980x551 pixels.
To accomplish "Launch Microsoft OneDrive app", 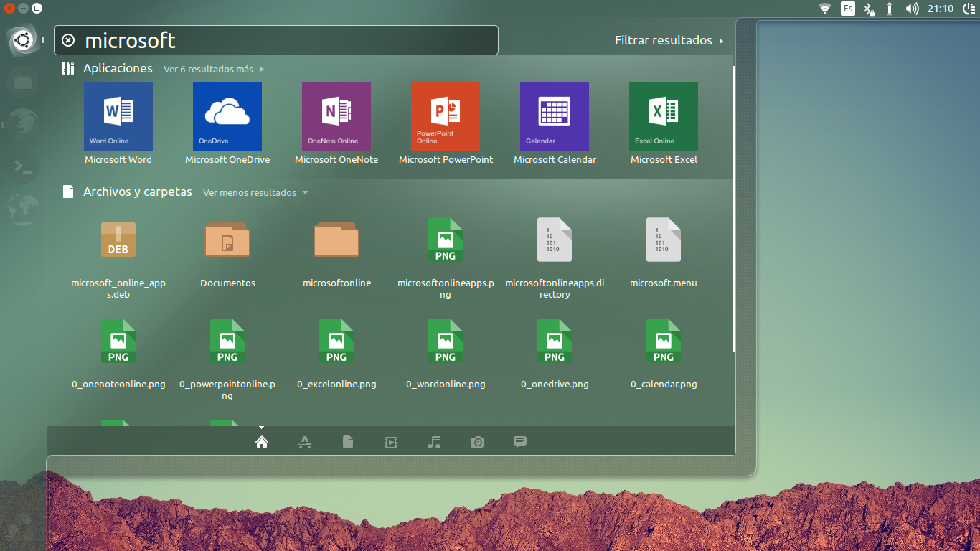I will [227, 116].
